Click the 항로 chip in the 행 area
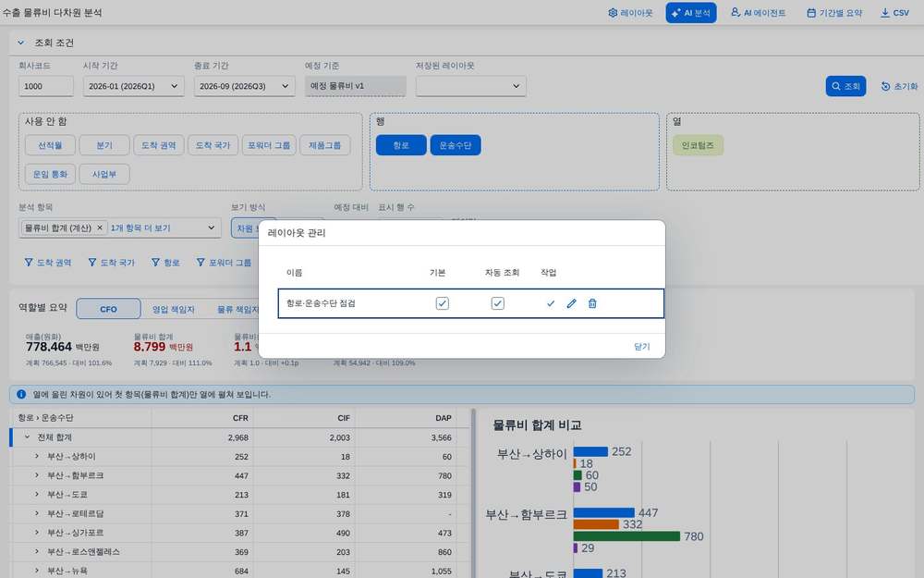The height and width of the screenshot is (578, 924). [x=401, y=145]
